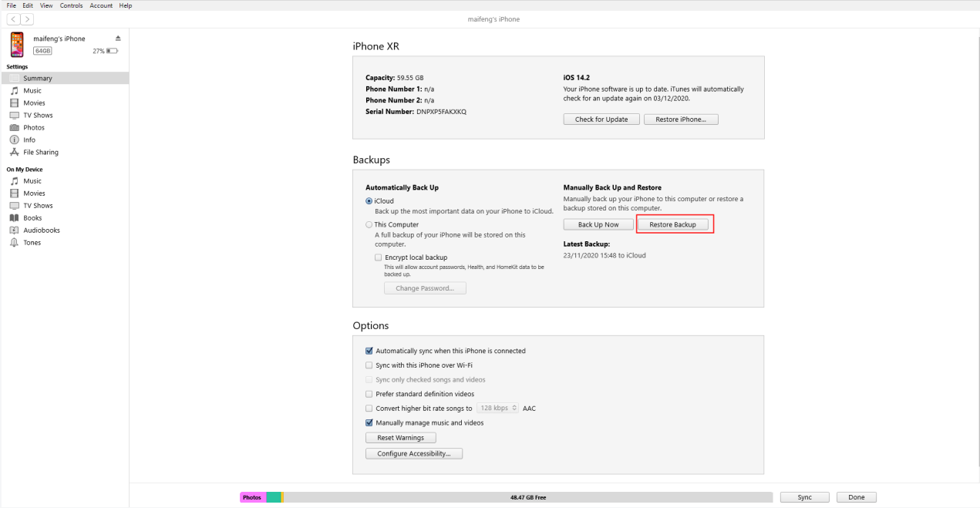This screenshot has width=980, height=508.
Task: Click the Sync button
Action: pos(804,497)
